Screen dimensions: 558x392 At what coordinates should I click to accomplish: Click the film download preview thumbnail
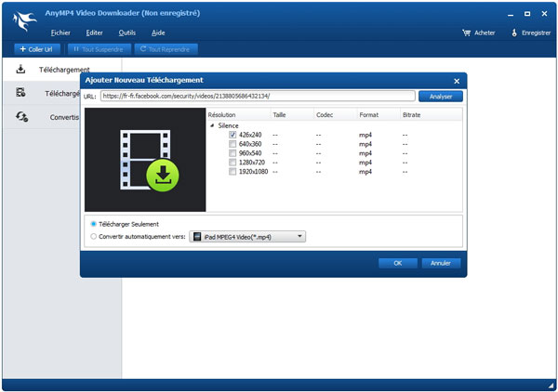[x=145, y=159]
